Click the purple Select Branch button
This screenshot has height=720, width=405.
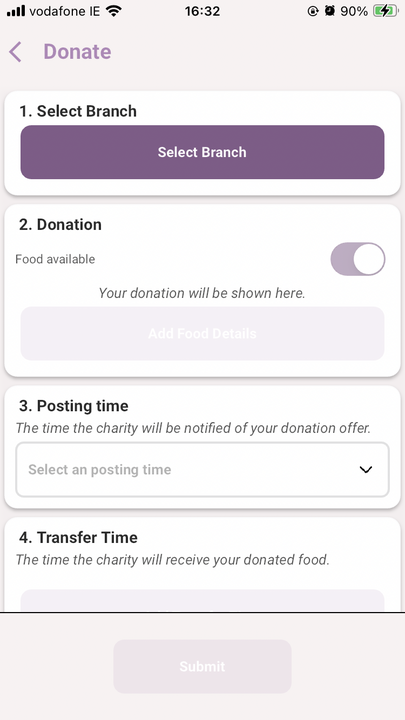coord(202,152)
